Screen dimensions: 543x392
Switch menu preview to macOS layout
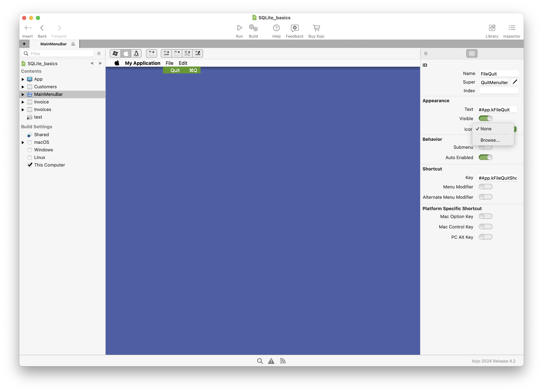click(x=126, y=53)
